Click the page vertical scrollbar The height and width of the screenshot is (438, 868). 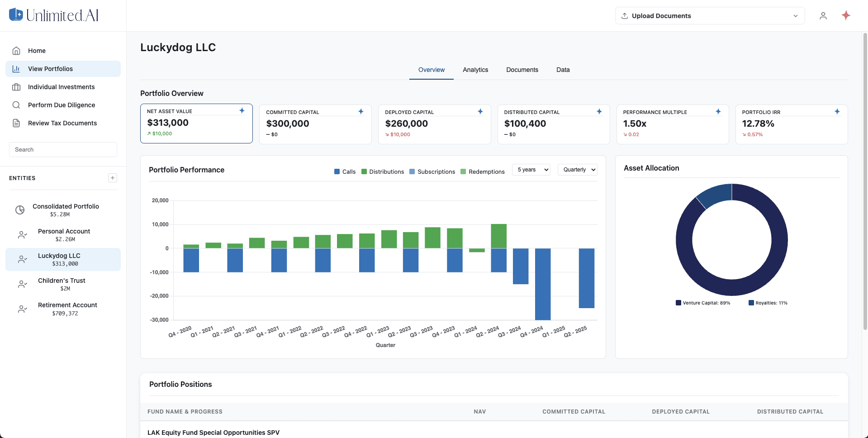[x=865, y=181]
